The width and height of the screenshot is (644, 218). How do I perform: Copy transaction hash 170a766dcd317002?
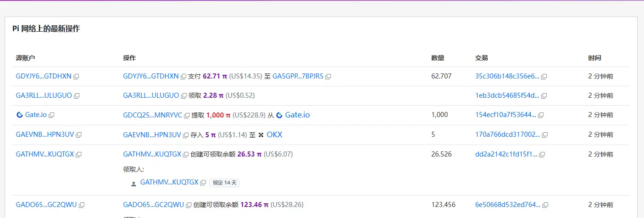click(x=545, y=135)
